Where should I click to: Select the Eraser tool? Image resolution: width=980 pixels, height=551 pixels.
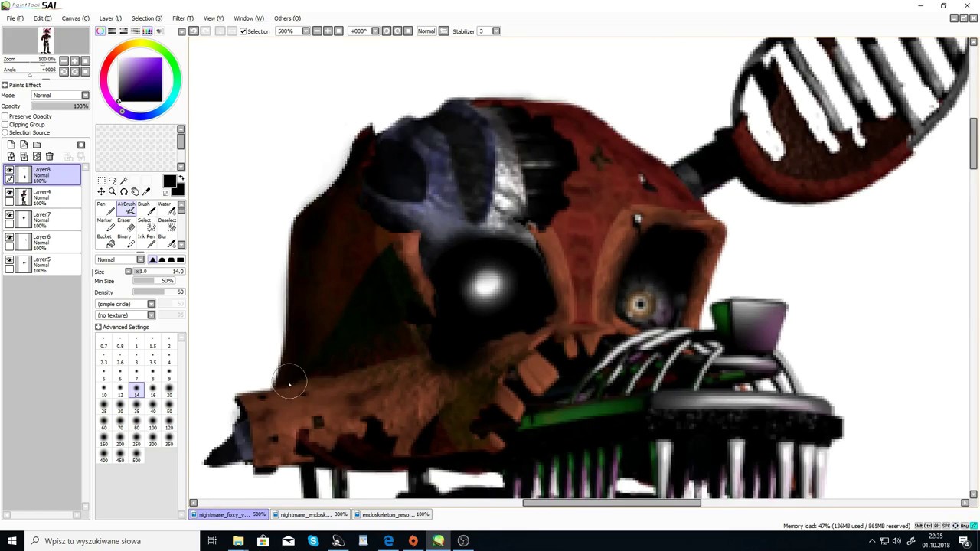tap(126, 224)
